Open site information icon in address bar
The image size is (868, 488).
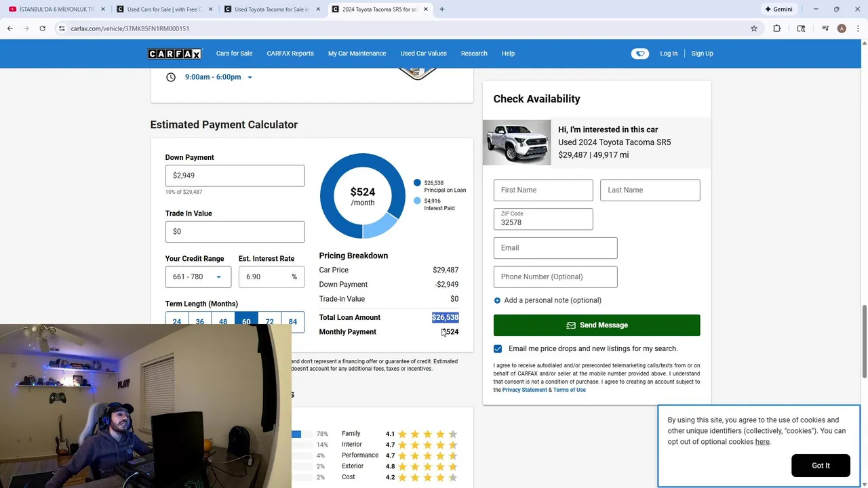[x=61, y=28]
